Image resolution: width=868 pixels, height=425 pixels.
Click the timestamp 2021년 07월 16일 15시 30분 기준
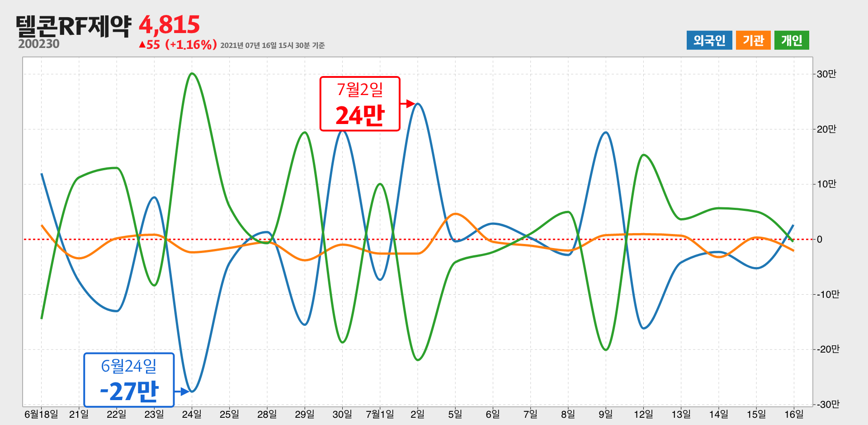point(273,45)
